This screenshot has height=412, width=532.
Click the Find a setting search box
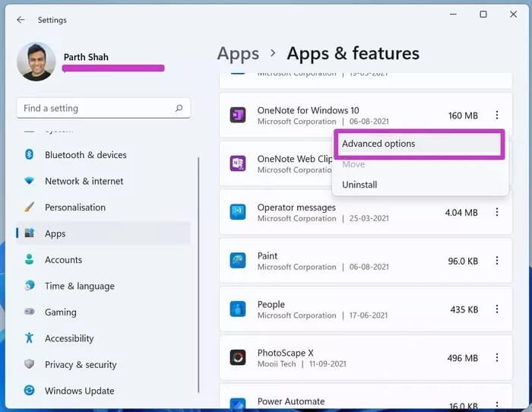[x=103, y=108]
